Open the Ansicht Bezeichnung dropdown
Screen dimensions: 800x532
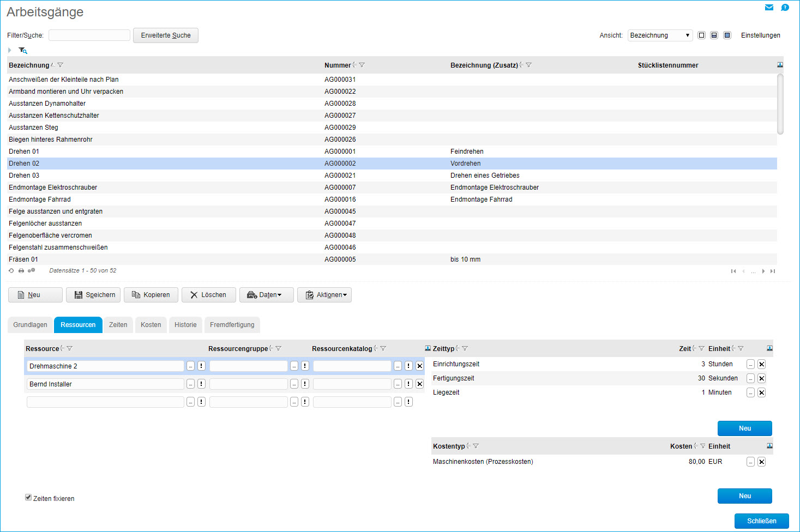tap(660, 35)
